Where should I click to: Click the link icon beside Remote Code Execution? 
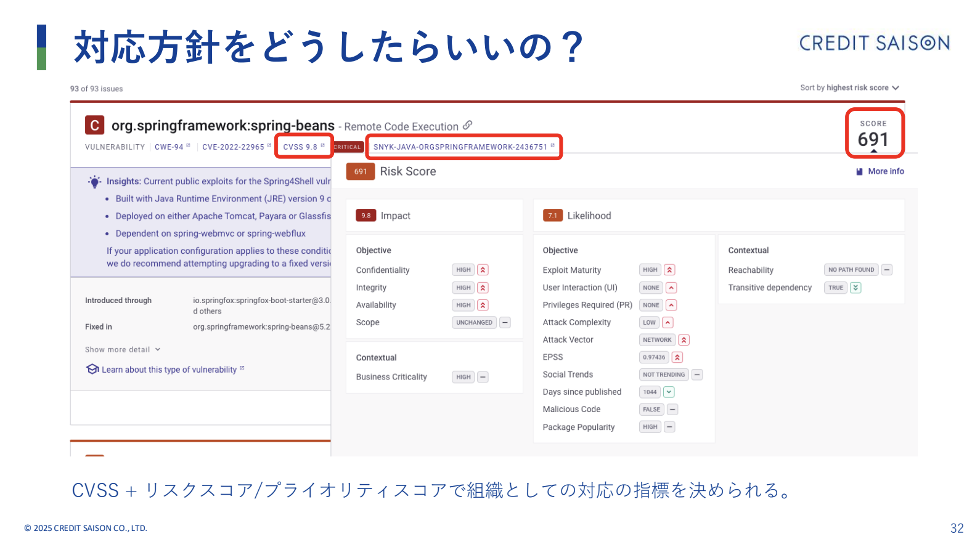(x=468, y=125)
